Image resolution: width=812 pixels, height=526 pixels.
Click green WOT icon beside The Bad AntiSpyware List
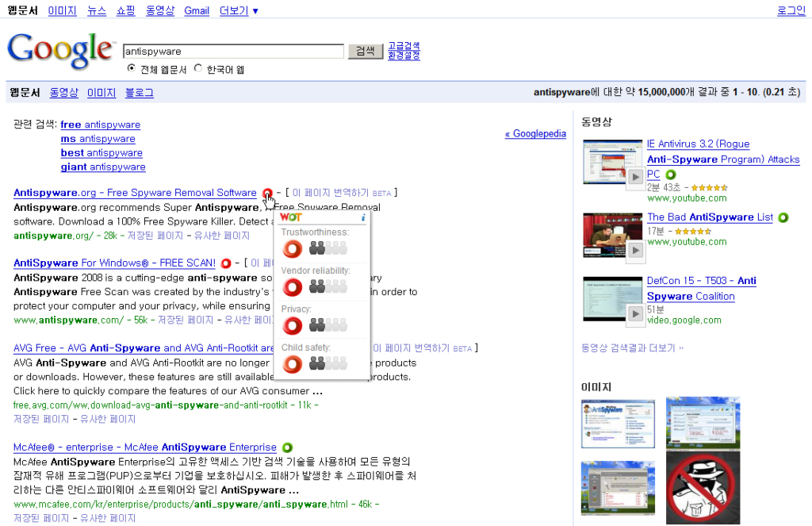point(783,217)
